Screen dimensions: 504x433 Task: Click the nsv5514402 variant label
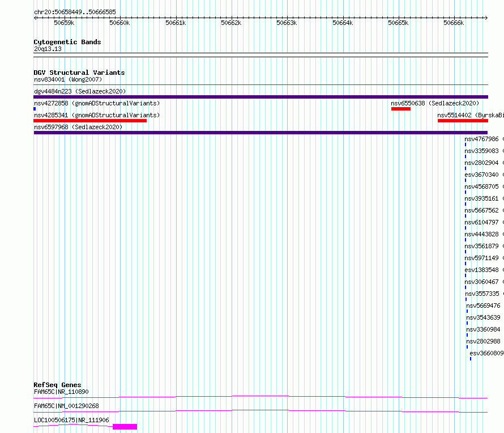point(470,115)
